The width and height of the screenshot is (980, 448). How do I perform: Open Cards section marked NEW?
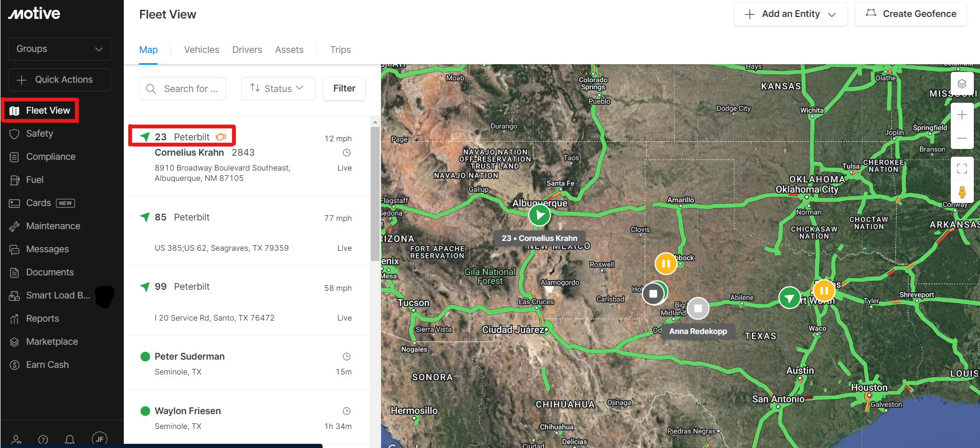50,203
